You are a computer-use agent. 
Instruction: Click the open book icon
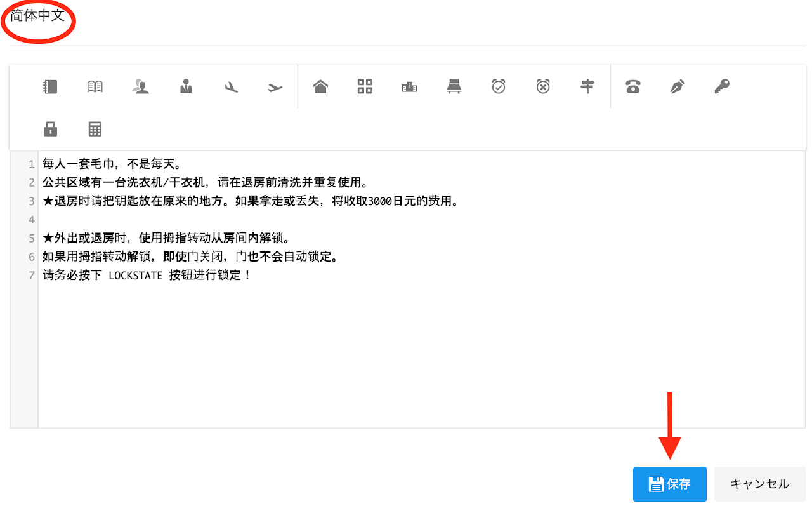(95, 86)
